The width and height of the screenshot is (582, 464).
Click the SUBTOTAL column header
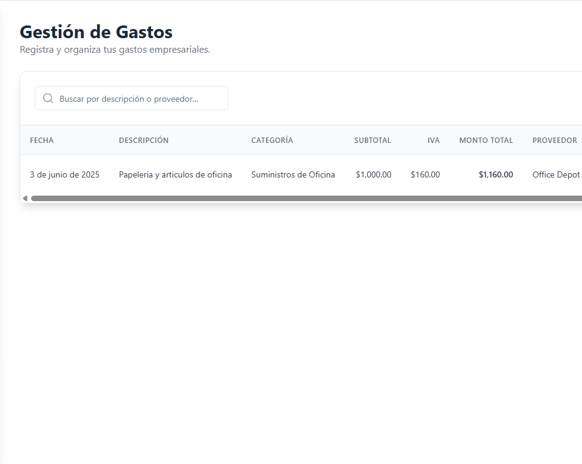372,140
